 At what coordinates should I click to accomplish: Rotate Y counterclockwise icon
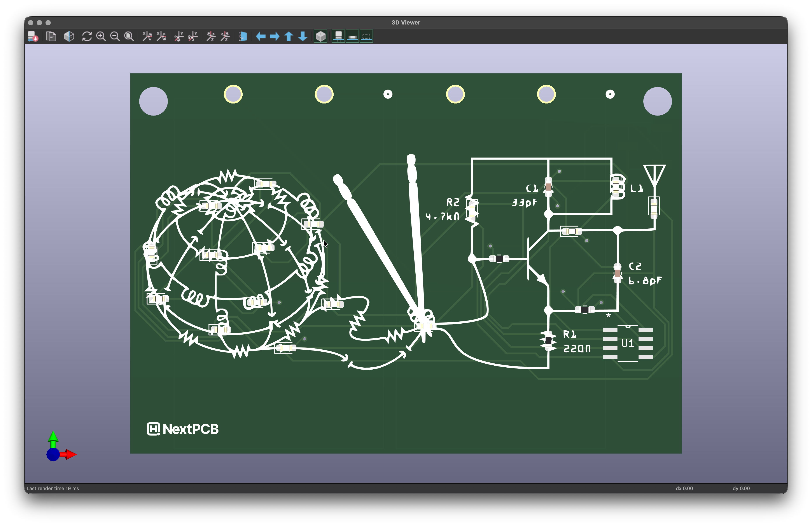pos(193,36)
